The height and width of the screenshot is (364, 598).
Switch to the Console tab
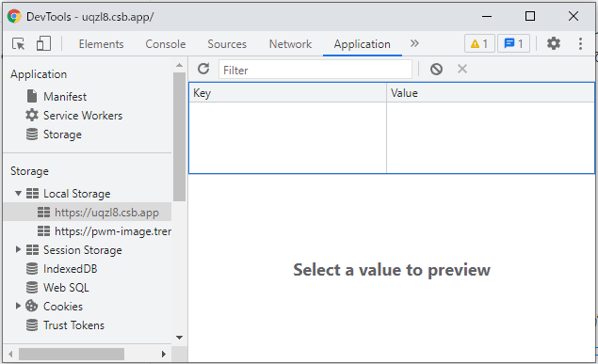[x=166, y=44]
